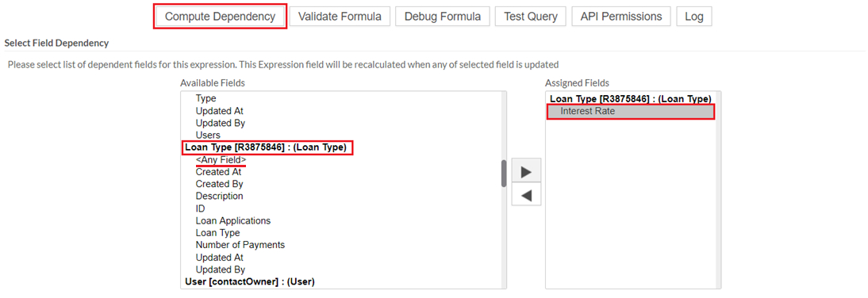Pick Loan Applications in Available Fields
This screenshot has width=868, height=298.
pos(233,220)
